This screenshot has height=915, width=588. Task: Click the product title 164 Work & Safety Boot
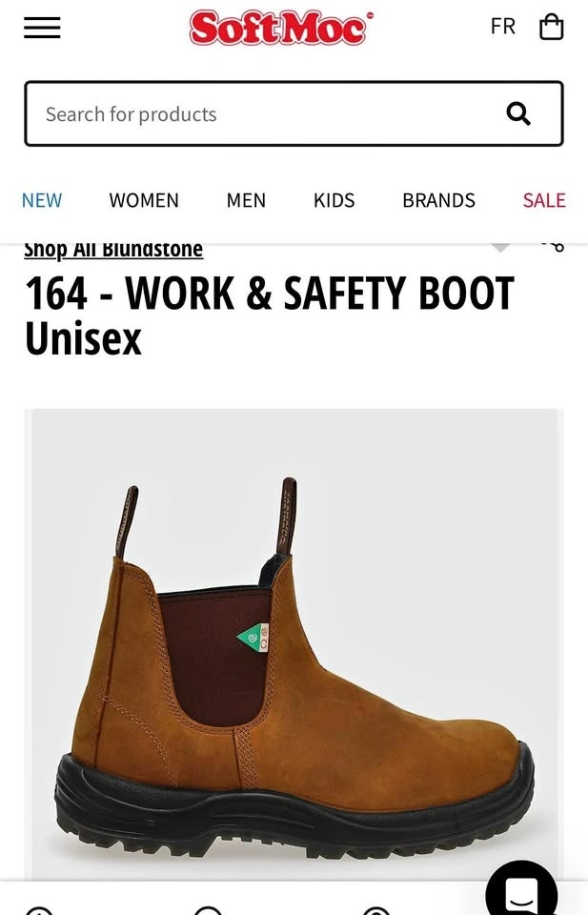coord(270,315)
